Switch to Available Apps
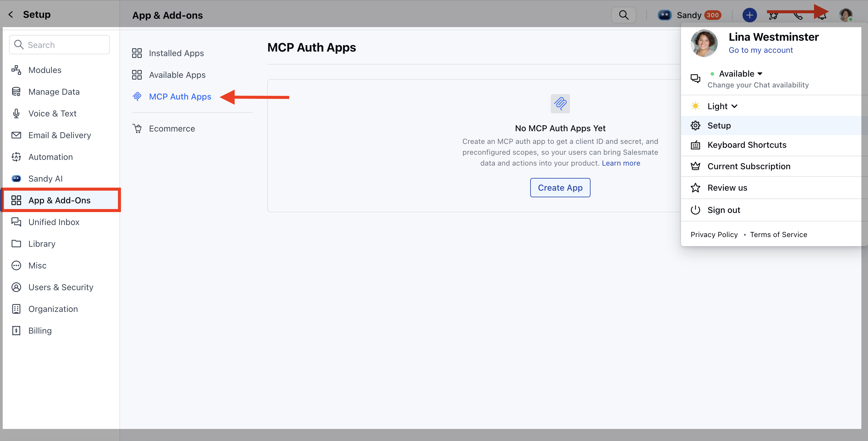Screen dimensions: 868x441 (x=169, y=75)
